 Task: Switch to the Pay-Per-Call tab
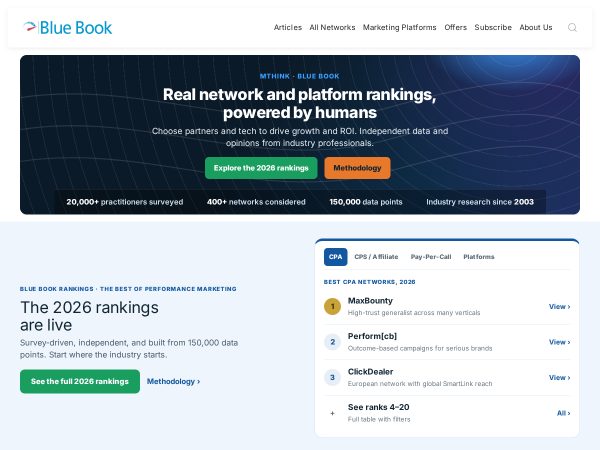pos(431,257)
